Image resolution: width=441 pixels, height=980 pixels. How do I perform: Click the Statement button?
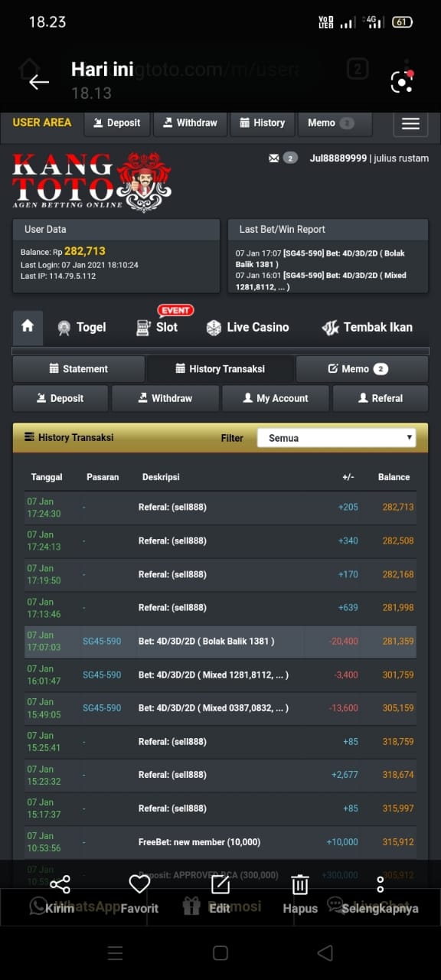[78, 369]
